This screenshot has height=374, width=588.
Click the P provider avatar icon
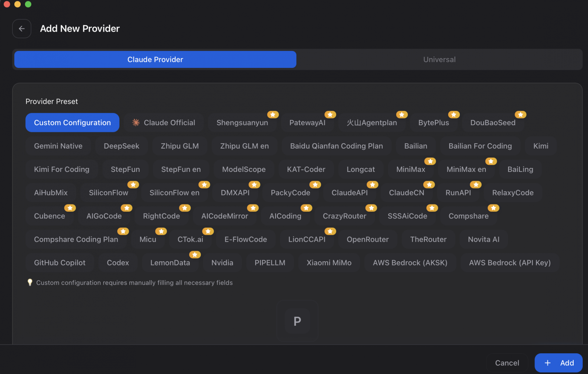click(x=297, y=321)
